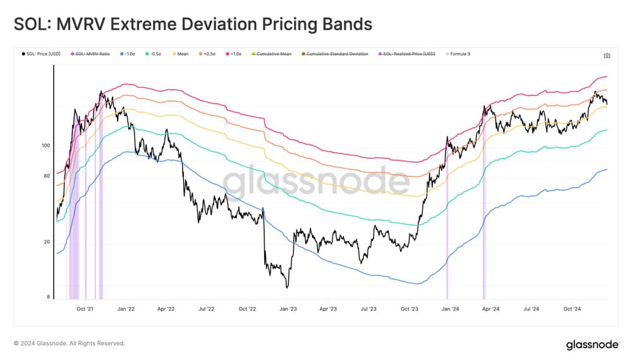Click the Oct '21 x-axis label

click(85, 309)
